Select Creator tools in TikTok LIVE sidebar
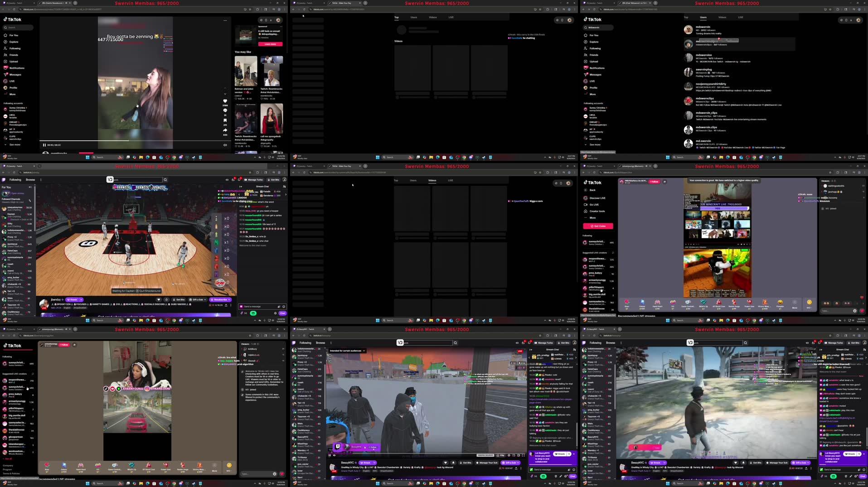Screen dimensions: 868x487 597,211
